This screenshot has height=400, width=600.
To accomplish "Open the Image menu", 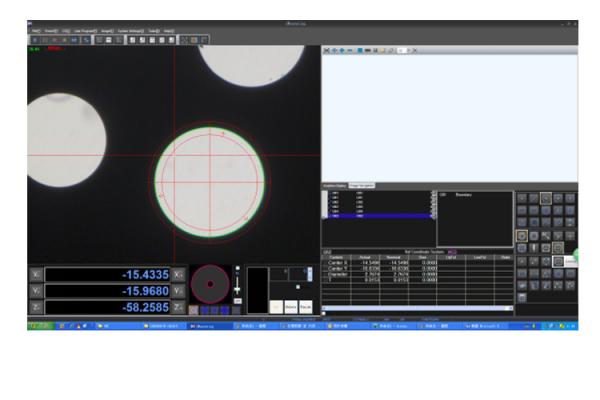I will 108,31.
